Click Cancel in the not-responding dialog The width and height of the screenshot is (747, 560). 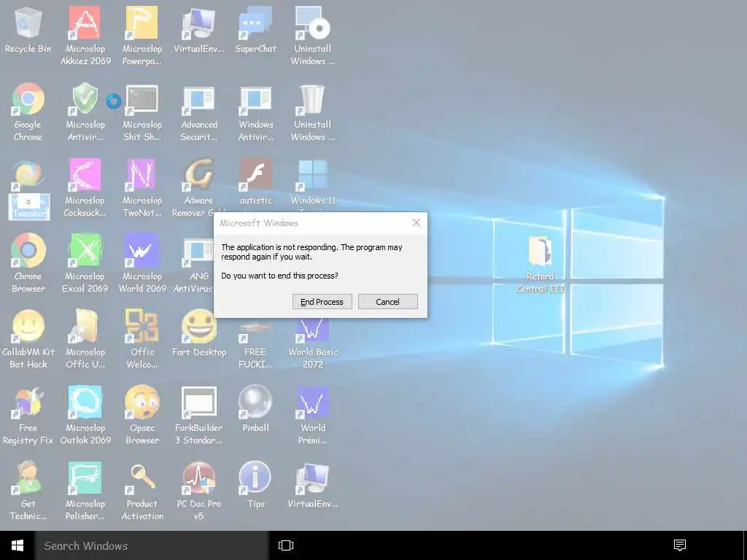point(388,301)
